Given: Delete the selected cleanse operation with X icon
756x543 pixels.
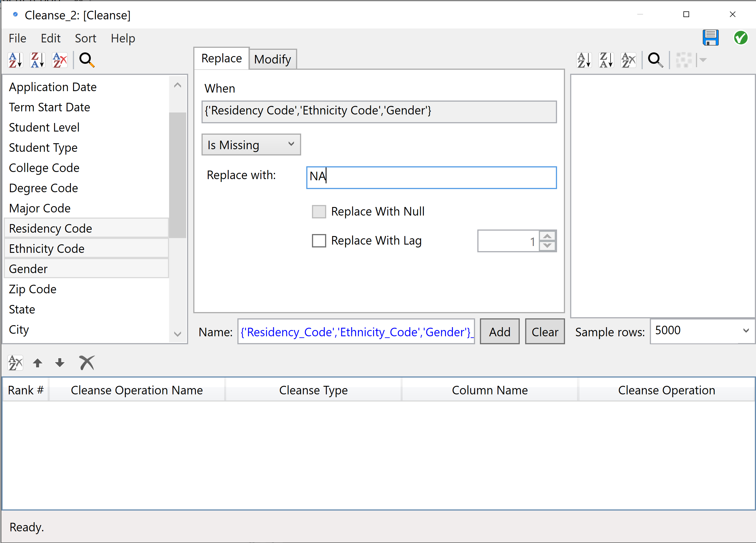Looking at the screenshot, I should (x=87, y=362).
